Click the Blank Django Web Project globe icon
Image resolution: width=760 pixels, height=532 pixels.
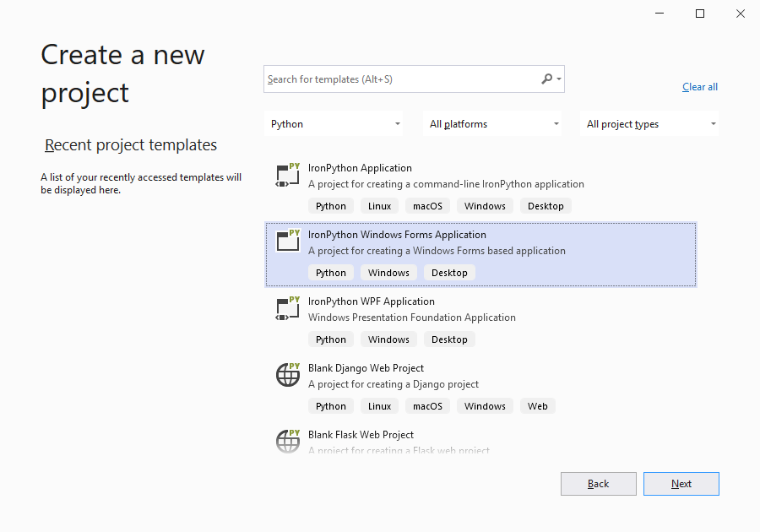[287, 375]
